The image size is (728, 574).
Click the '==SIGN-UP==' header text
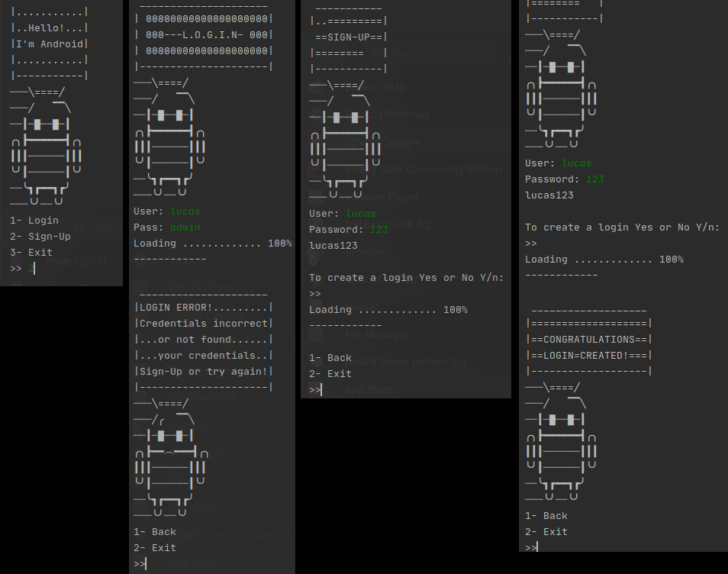[x=349, y=37]
